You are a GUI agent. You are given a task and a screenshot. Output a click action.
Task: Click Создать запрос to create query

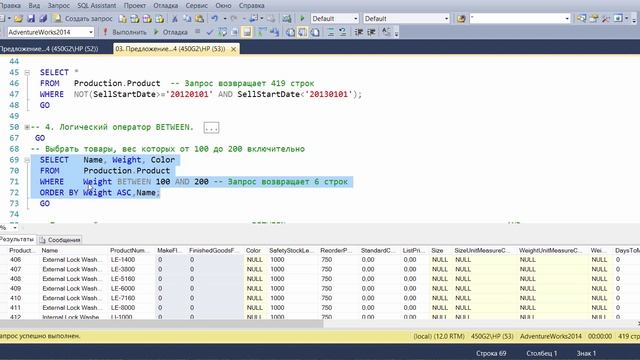tap(83, 19)
